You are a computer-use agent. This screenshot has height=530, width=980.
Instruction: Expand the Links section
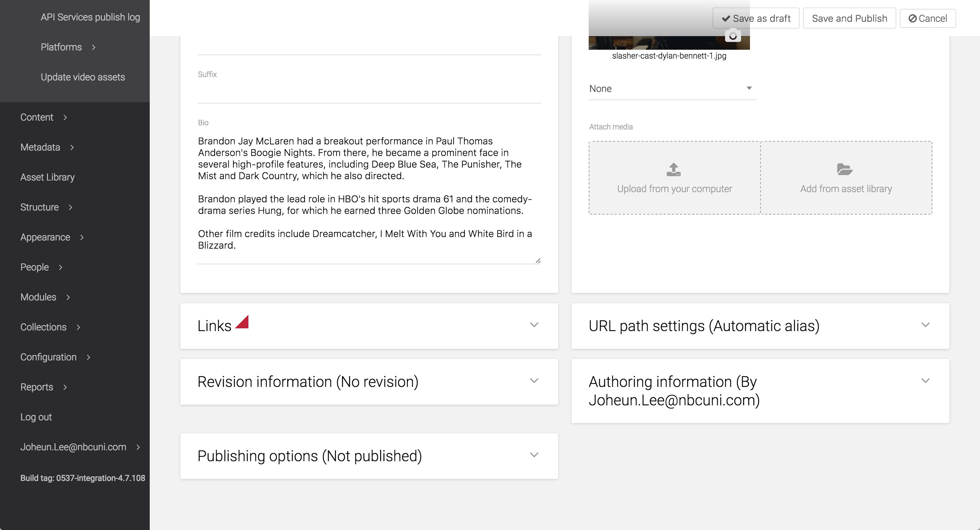(x=534, y=325)
